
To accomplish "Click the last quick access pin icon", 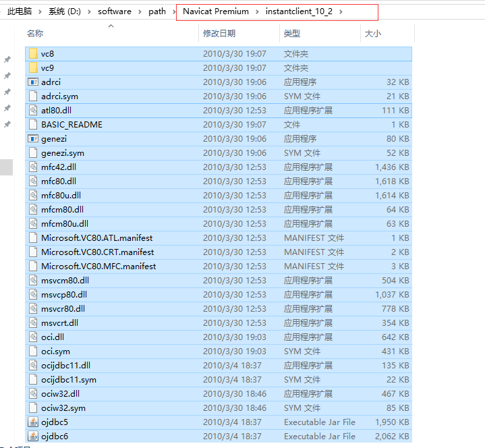I will point(7,124).
